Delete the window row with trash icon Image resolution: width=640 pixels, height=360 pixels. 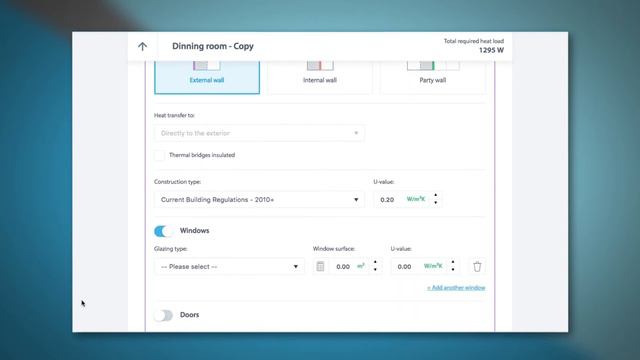[477, 267]
